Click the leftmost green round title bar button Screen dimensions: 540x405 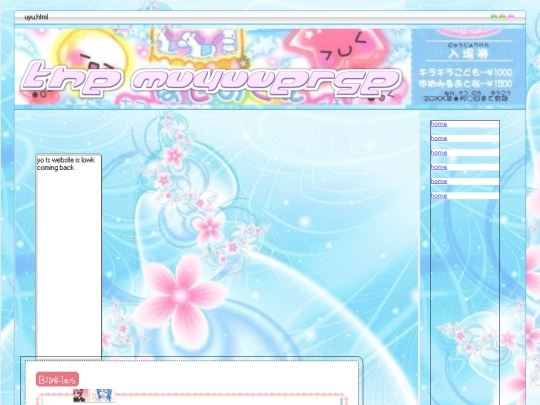(494, 17)
